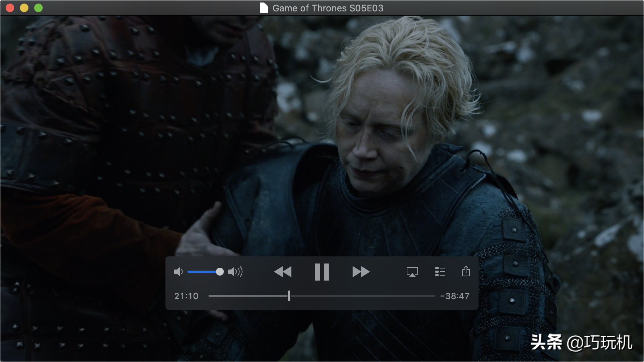
Task: Click the yellow minimize window button
Action: click(24, 8)
